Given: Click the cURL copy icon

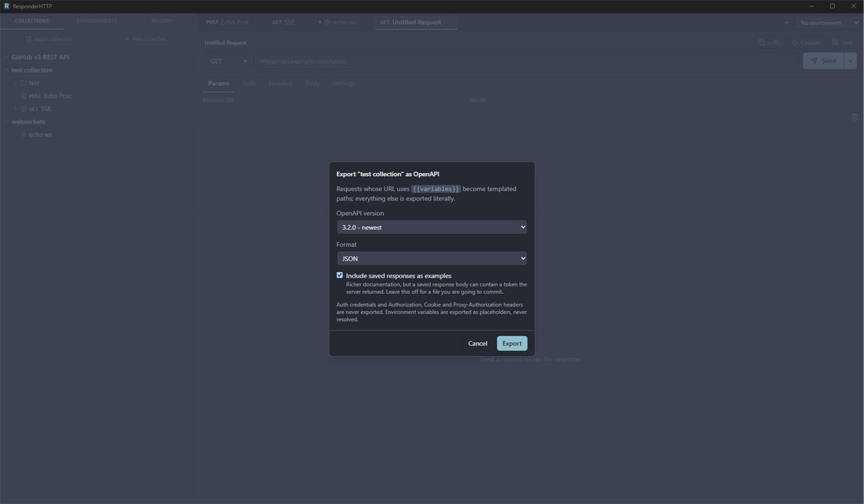Looking at the screenshot, I should (761, 43).
